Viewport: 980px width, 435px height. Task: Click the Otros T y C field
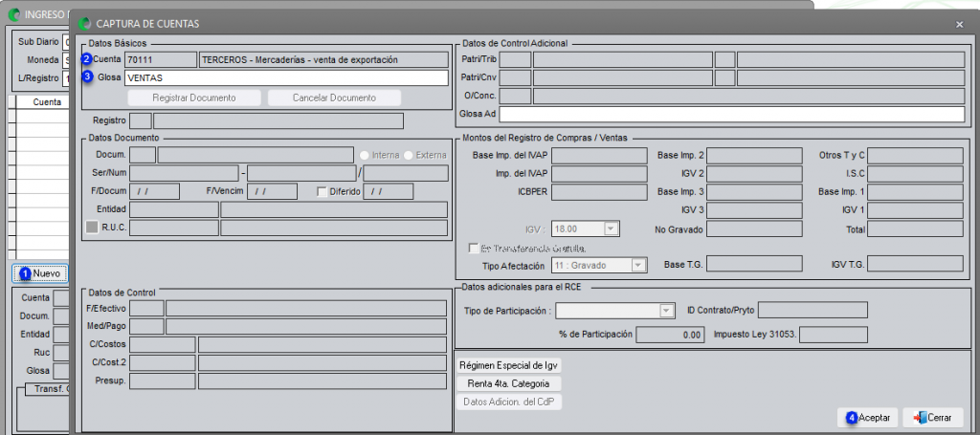(915, 156)
